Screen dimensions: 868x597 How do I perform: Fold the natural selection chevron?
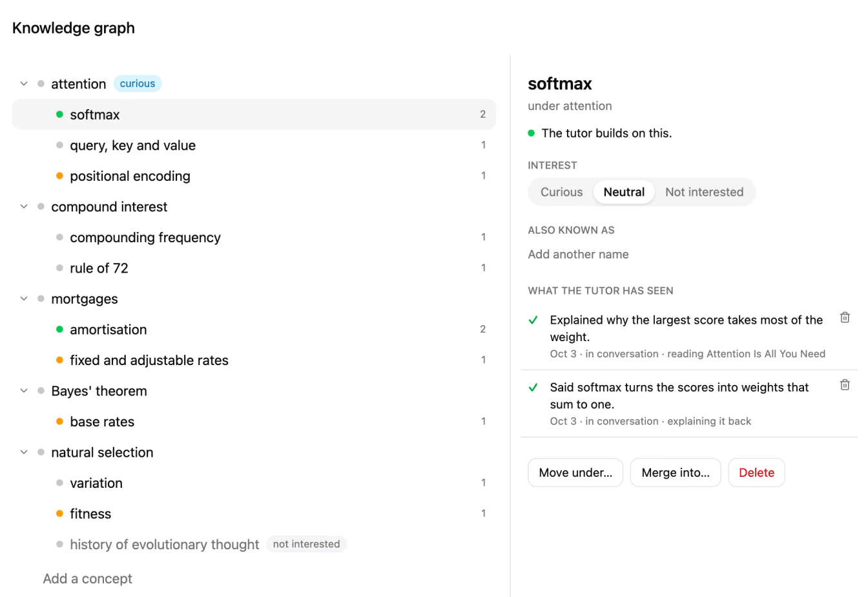(x=24, y=452)
